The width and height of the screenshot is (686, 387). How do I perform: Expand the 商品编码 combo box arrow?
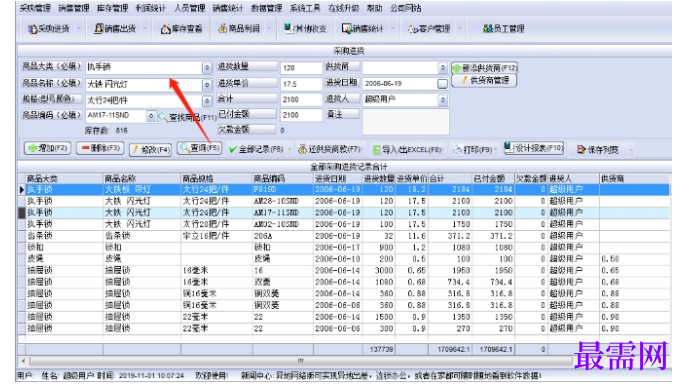pos(151,116)
